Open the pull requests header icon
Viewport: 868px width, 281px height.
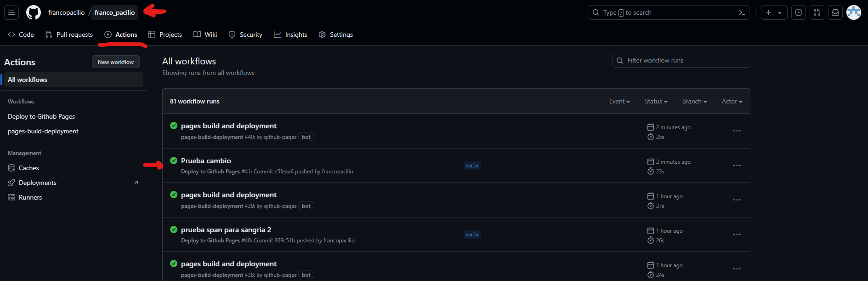[x=817, y=12]
